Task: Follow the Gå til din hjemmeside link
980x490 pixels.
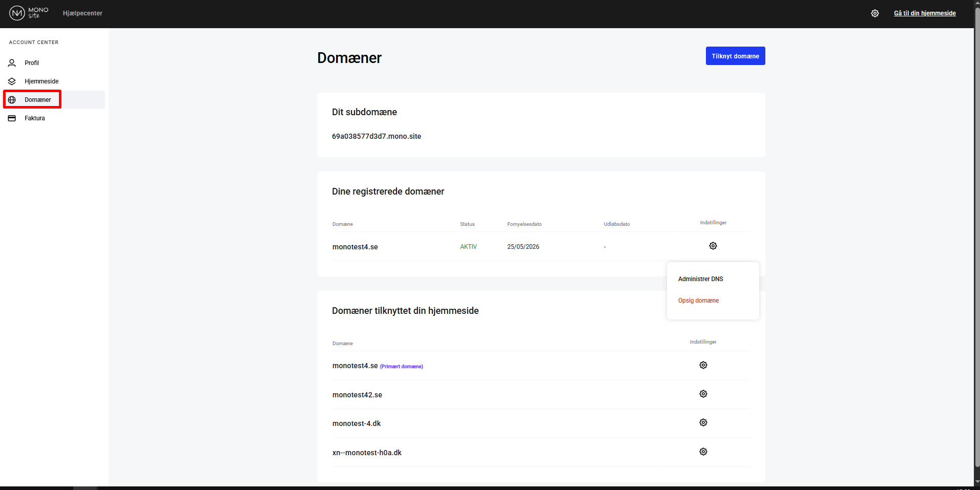Action: [925, 13]
